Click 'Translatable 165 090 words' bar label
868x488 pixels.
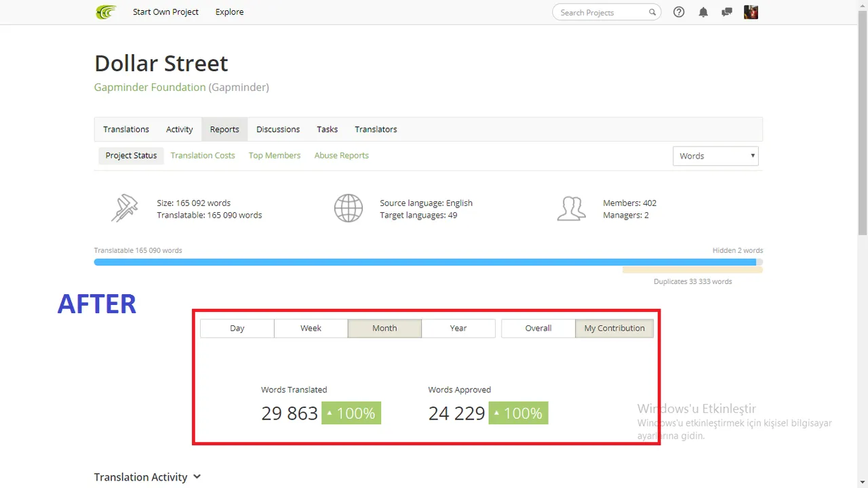click(x=138, y=250)
